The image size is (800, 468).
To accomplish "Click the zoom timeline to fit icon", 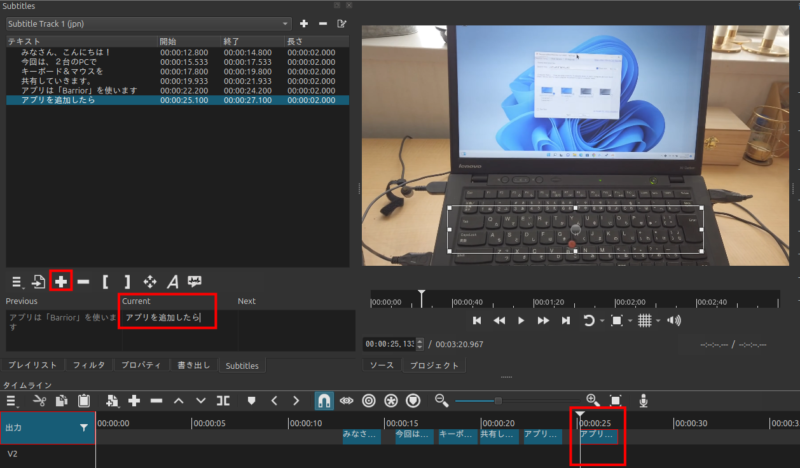I will 616,401.
